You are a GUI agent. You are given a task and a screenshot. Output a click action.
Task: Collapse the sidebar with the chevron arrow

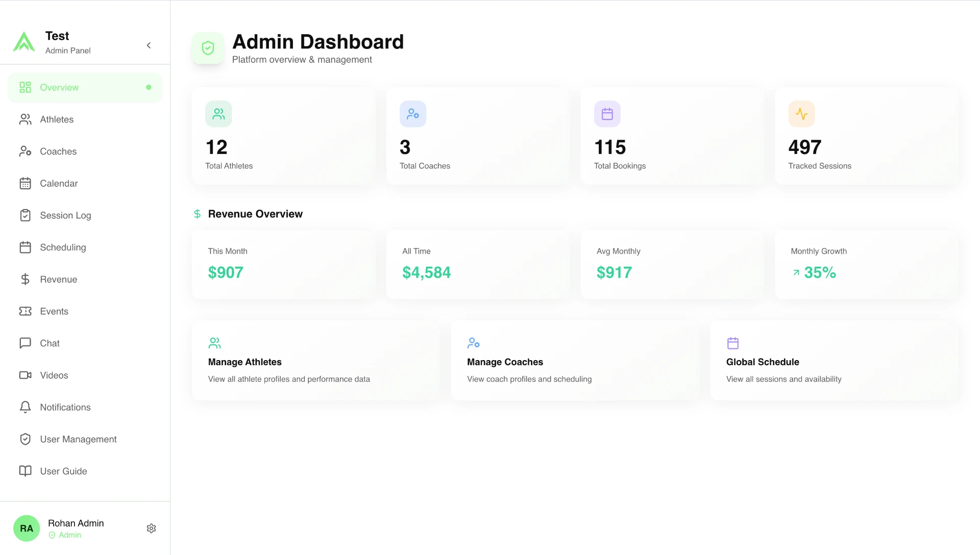click(x=149, y=45)
